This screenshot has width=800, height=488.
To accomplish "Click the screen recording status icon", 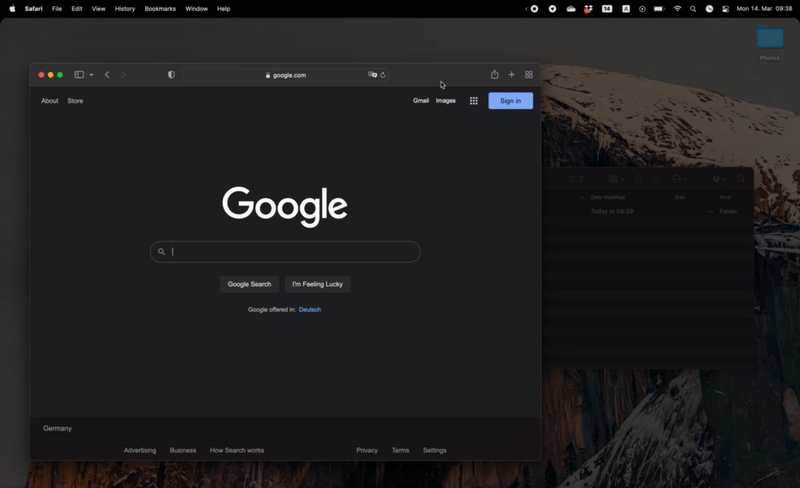I will (534, 9).
